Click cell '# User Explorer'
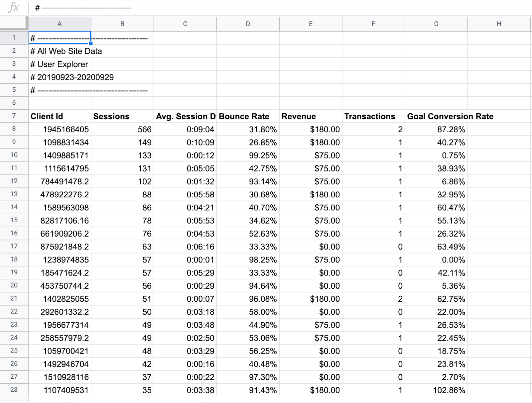The width and height of the screenshot is (532, 403). tap(60, 64)
